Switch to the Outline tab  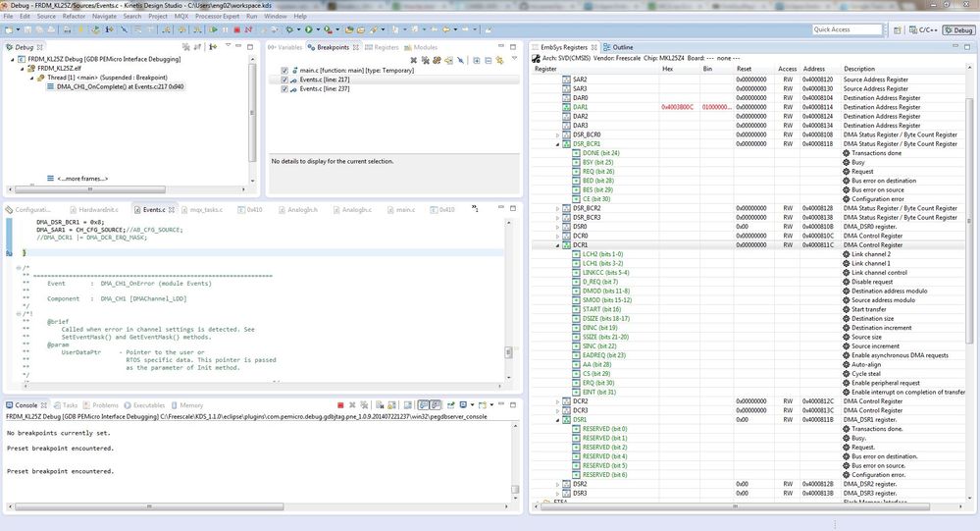[x=618, y=47]
